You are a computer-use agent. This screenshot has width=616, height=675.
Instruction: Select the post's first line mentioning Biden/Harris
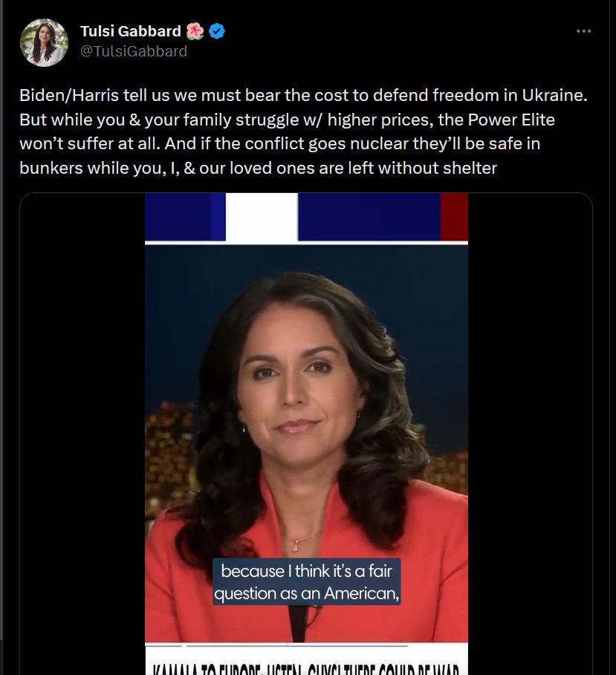pos(303,95)
